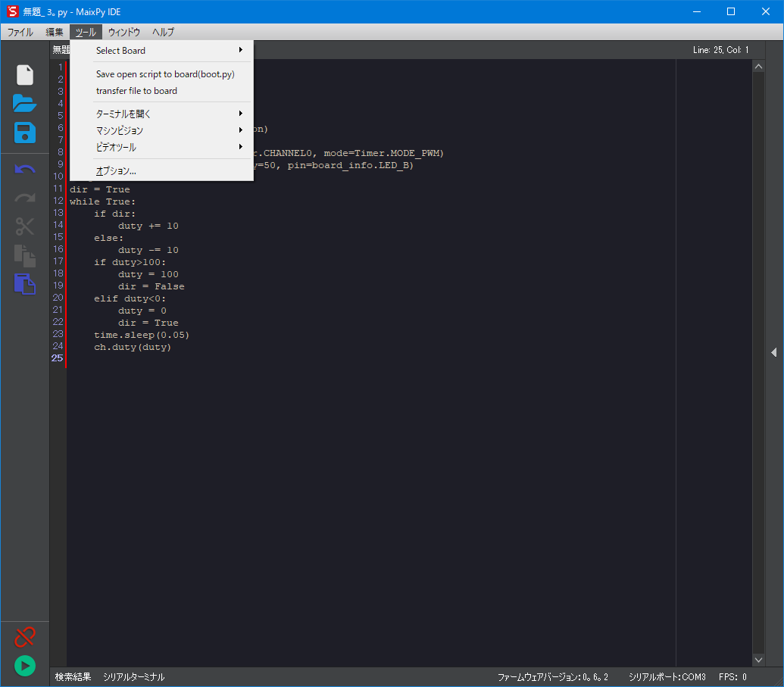The height and width of the screenshot is (687, 784).
Task: Save the script with the floppy disk icon
Action: (25, 133)
